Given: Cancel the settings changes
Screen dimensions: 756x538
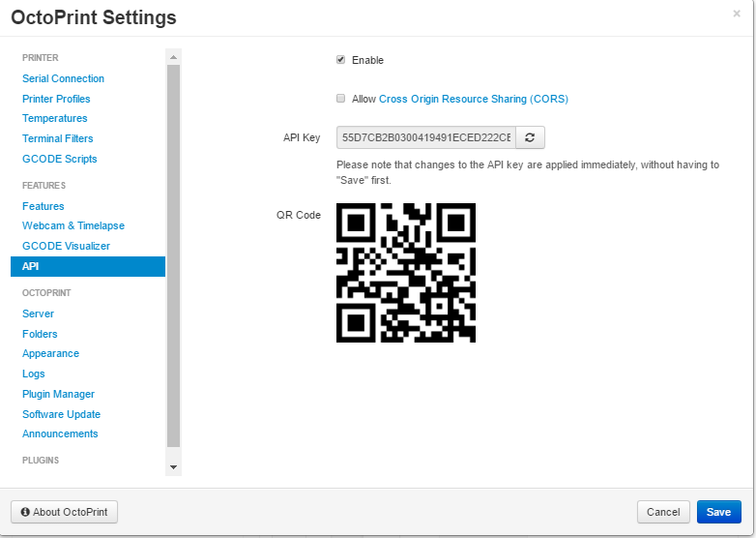Looking at the screenshot, I should [663, 512].
